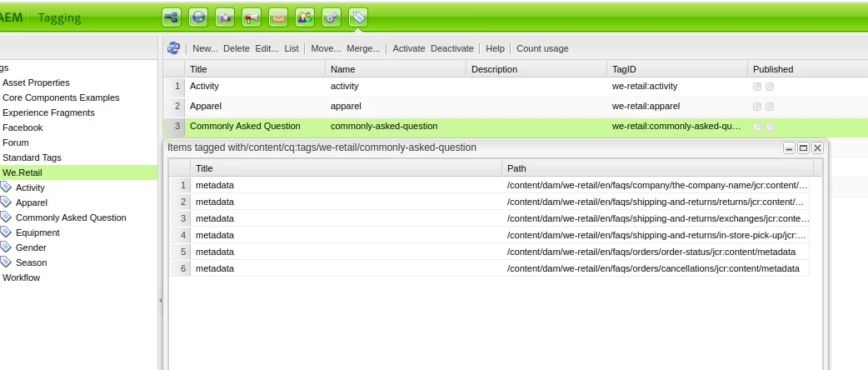Select the Activity row in the tag grid
Screen dimensions: 868x370
pos(516,87)
